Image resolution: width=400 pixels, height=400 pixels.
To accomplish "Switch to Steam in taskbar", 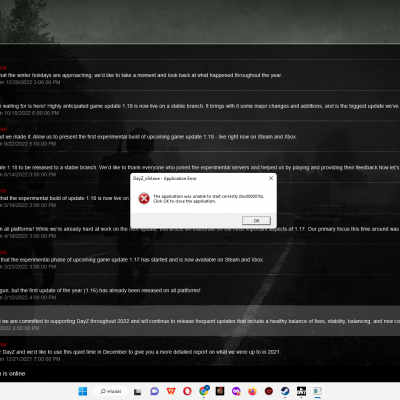I will pyautogui.click(x=285, y=391).
